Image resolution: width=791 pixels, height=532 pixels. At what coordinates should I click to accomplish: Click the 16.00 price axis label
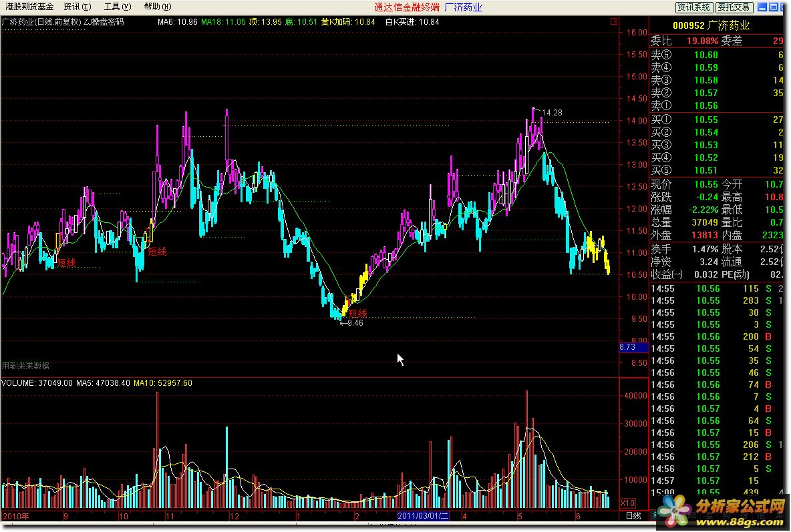click(637, 32)
